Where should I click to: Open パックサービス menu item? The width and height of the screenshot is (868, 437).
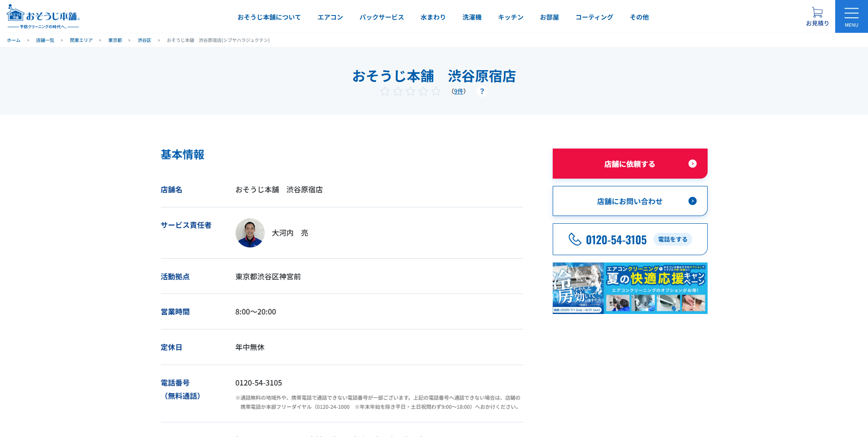(x=382, y=17)
